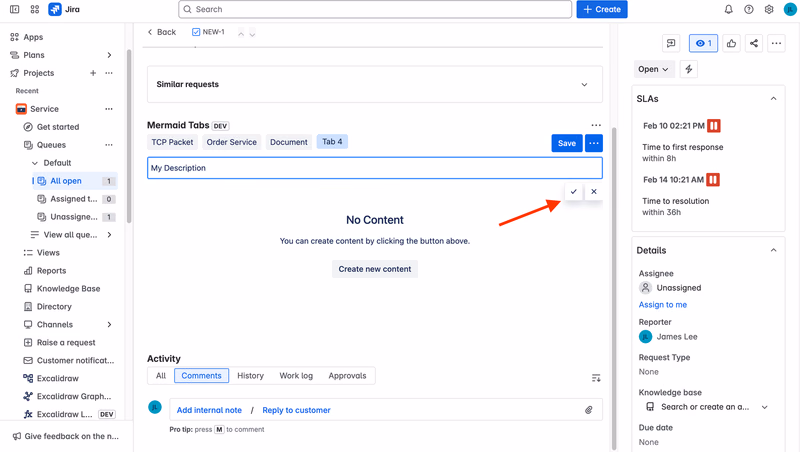
Task: Switch to the TCP Packet tab
Action: click(172, 142)
